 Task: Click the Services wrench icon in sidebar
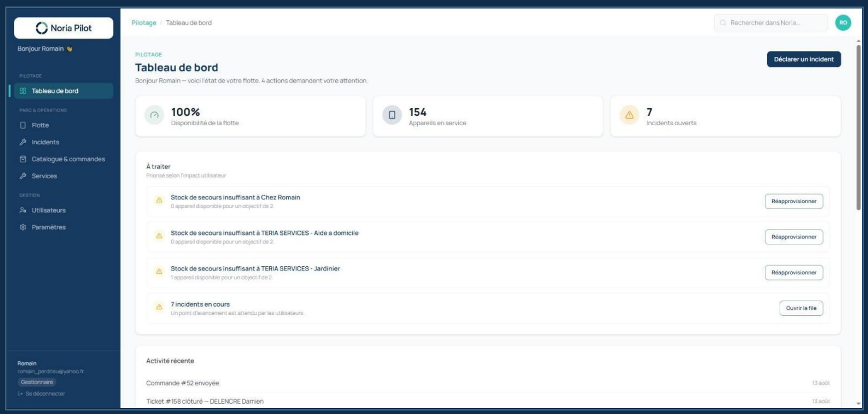click(x=23, y=176)
